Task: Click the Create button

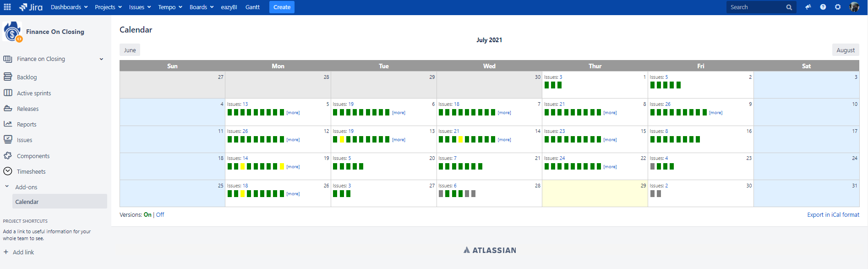Action: (282, 7)
